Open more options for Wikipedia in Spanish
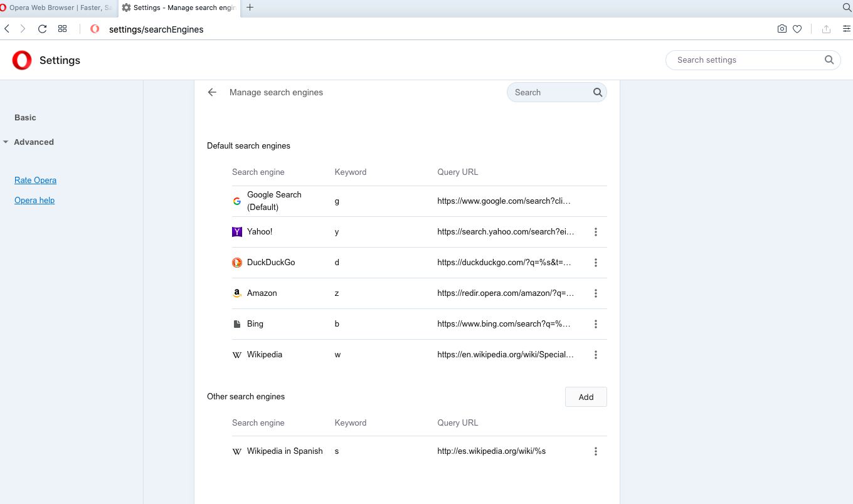 (596, 451)
